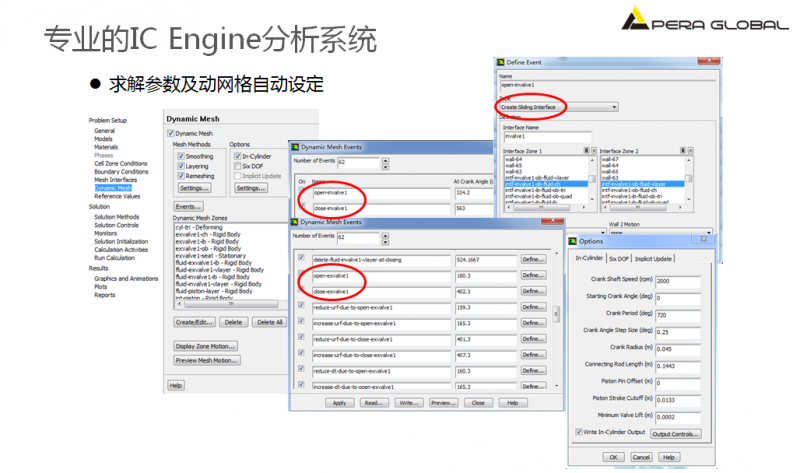Uncheck the delete-fluid-invalve1-vlayer-at-closing event

coord(302,258)
